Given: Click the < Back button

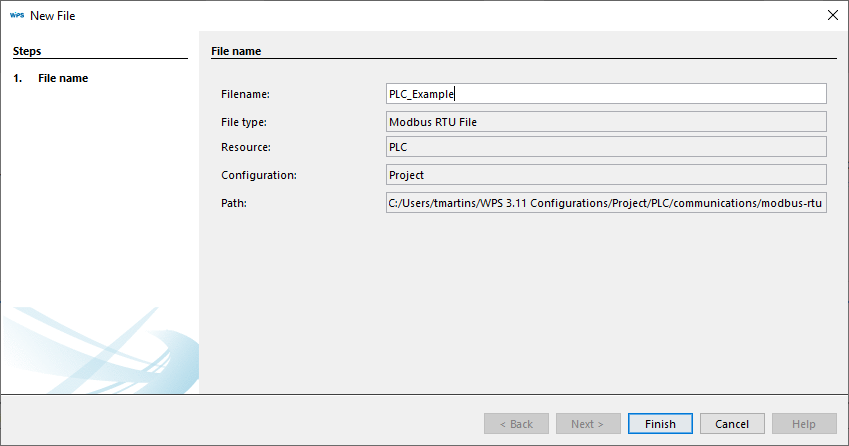Looking at the screenshot, I should [x=516, y=424].
